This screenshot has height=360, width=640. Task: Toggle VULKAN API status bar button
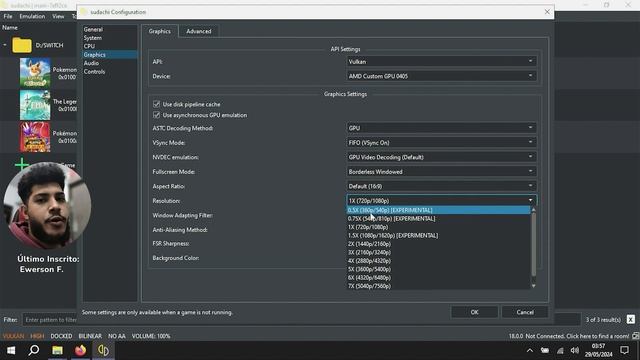pyautogui.click(x=13, y=336)
